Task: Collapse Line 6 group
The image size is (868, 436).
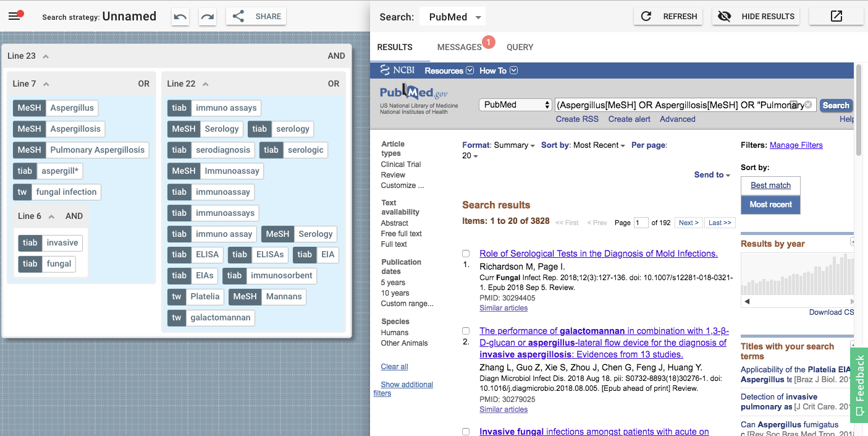Action: coord(52,216)
